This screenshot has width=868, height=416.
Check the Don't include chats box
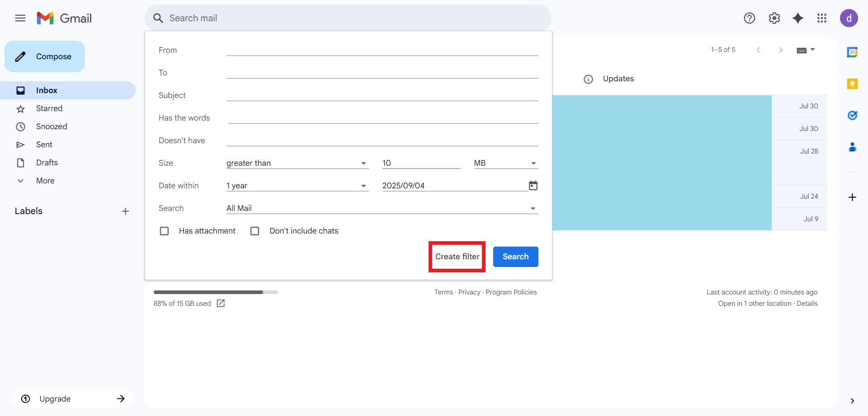tap(255, 231)
